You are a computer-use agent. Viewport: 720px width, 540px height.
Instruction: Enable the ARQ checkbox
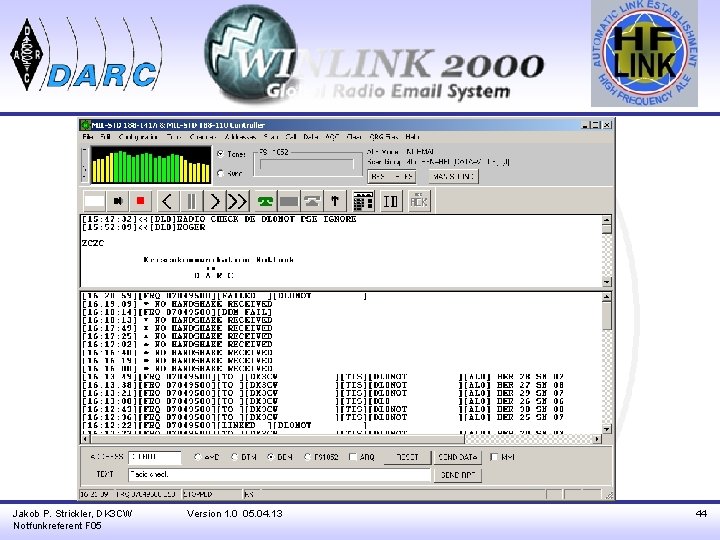coord(353,457)
